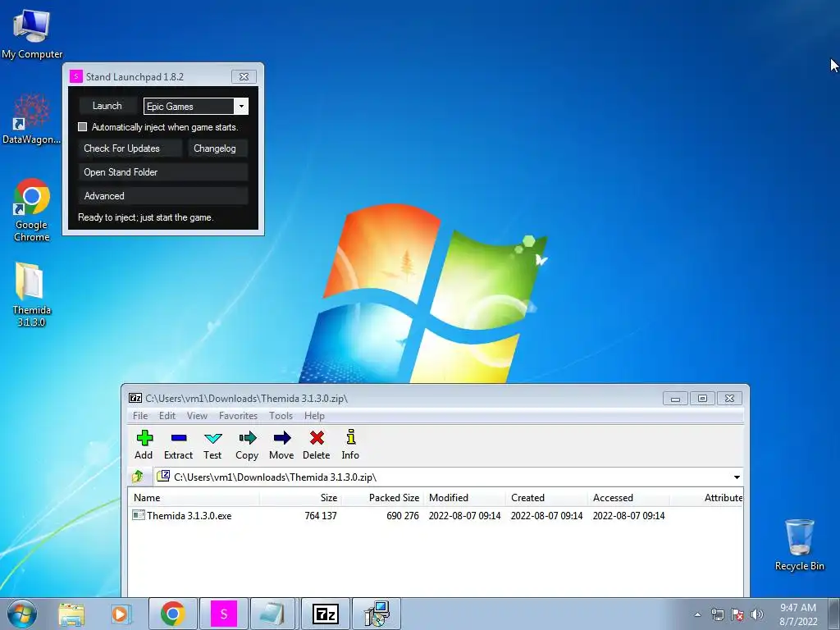840x630 pixels.
Task: Maximize the 7-Zip window
Action: point(702,398)
